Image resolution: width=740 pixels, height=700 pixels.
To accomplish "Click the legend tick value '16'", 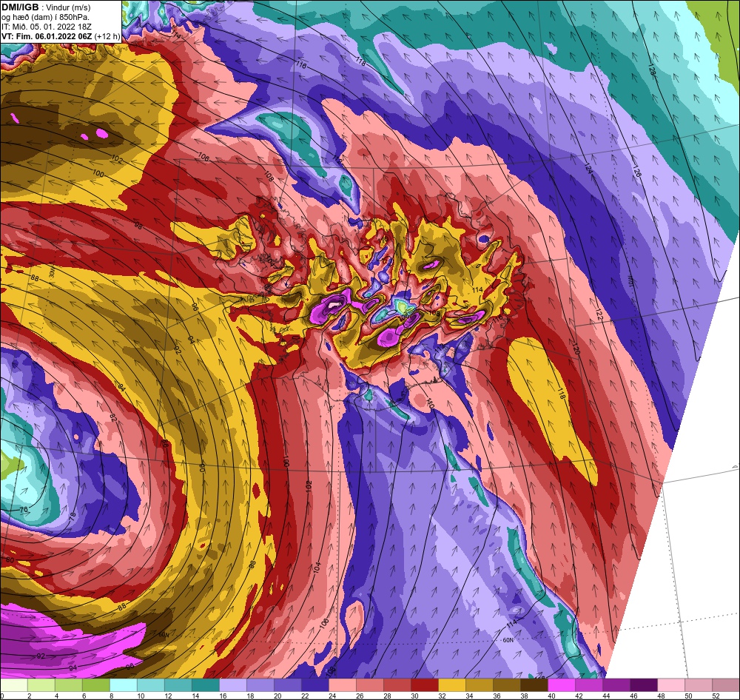I will tap(223, 696).
